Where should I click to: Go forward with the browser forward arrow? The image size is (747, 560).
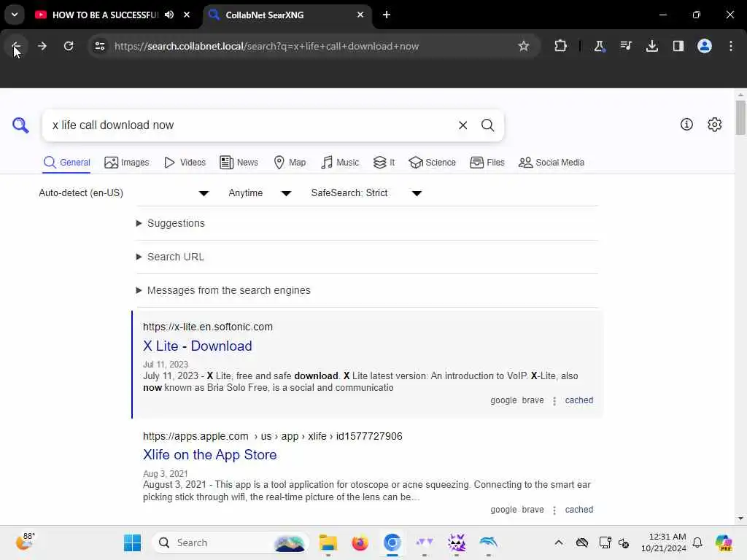[x=42, y=46]
